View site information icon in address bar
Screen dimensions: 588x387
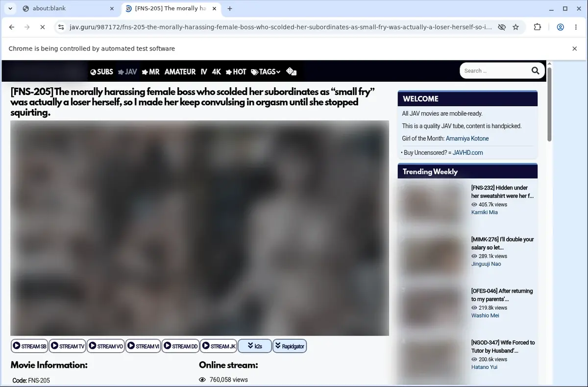pos(61,27)
